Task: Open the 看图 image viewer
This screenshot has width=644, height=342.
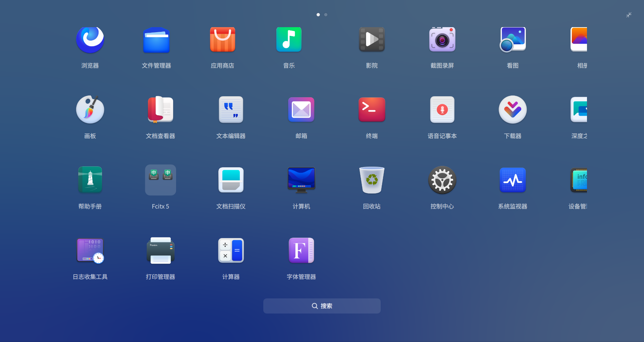Action: pos(513,40)
